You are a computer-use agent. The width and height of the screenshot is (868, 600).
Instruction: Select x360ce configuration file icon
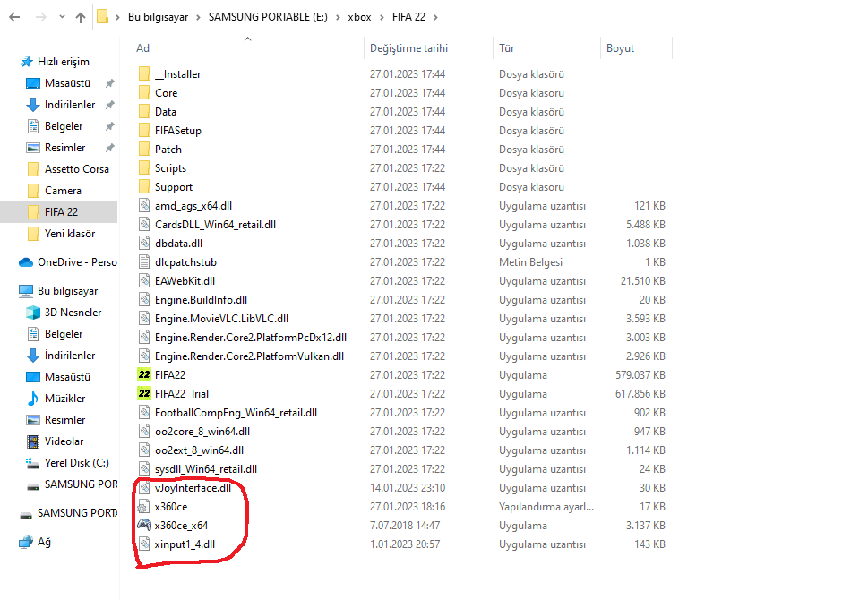click(x=144, y=507)
